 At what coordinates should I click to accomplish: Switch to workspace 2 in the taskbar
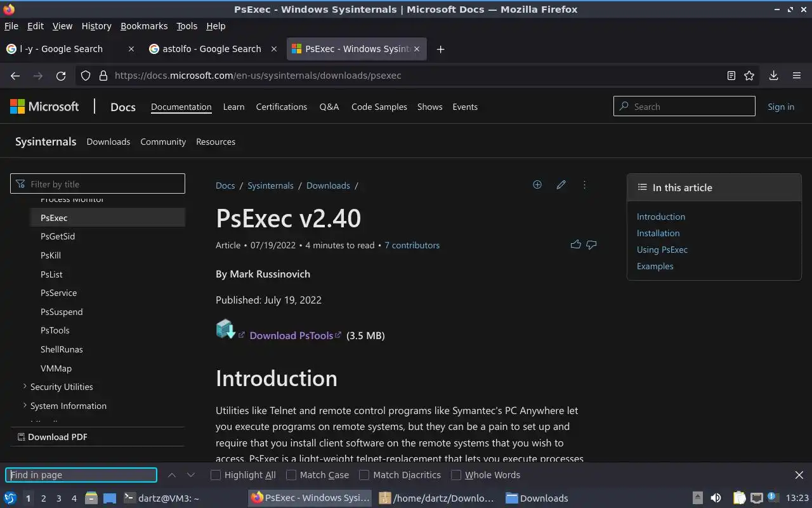pos(43,498)
